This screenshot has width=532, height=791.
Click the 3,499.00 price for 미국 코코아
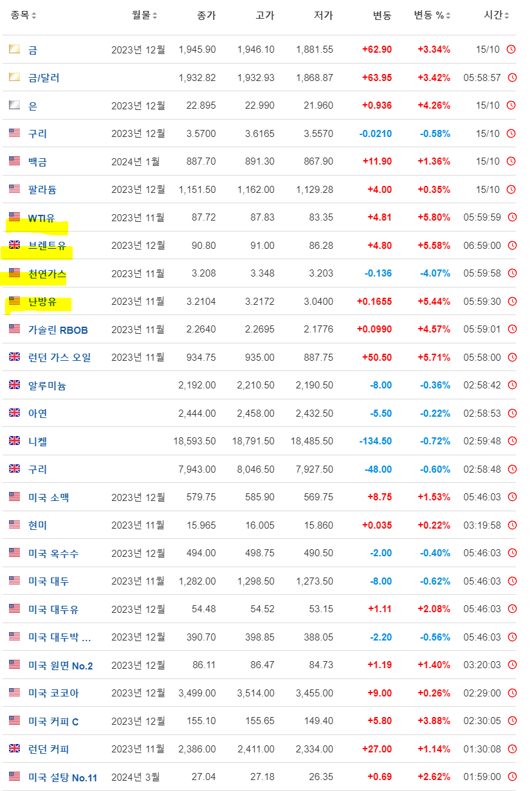[x=197, y=693]
